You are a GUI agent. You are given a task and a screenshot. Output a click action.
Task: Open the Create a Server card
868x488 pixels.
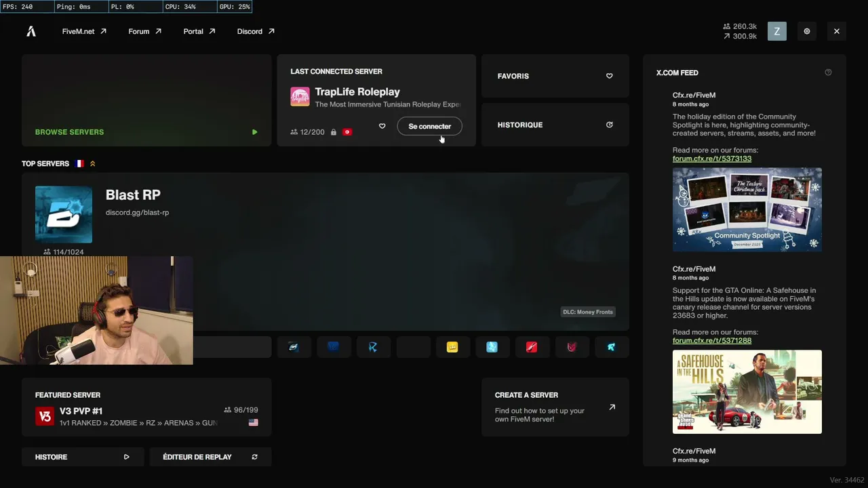[x=555, y=407]
